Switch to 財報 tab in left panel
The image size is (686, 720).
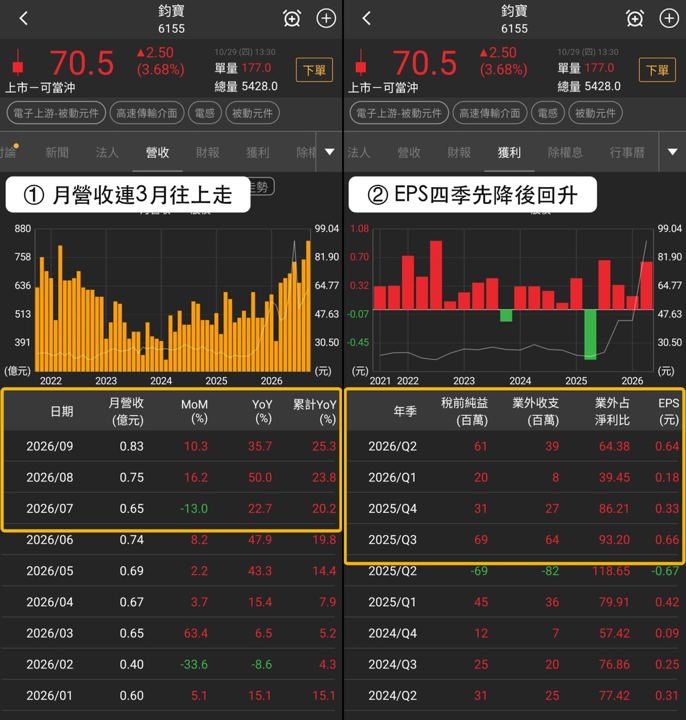(x=208, y=152)
